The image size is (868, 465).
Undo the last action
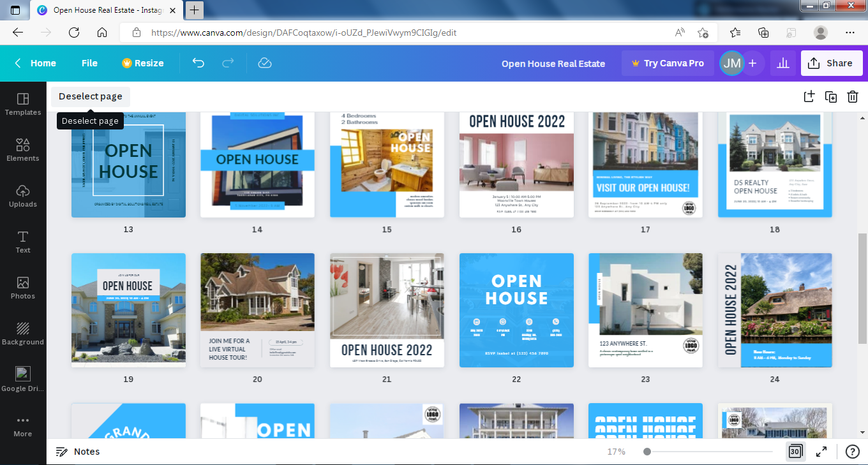(198, 63)
